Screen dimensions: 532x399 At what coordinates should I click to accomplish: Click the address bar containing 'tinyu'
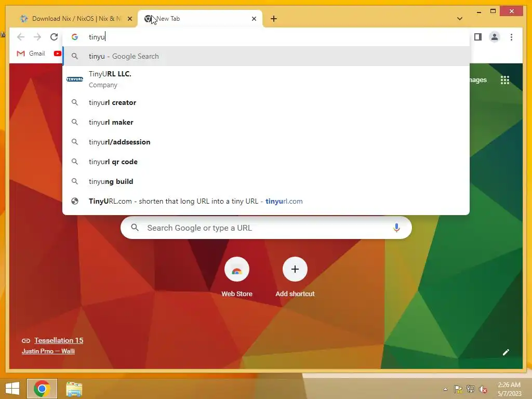(x=266, y=37)
